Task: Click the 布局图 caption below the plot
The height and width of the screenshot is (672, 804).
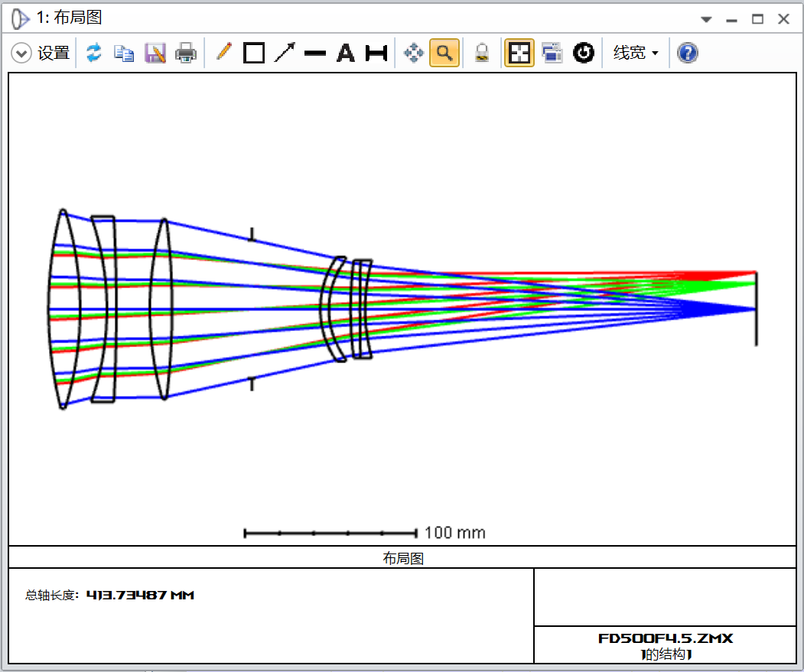Action: point(403,558)
